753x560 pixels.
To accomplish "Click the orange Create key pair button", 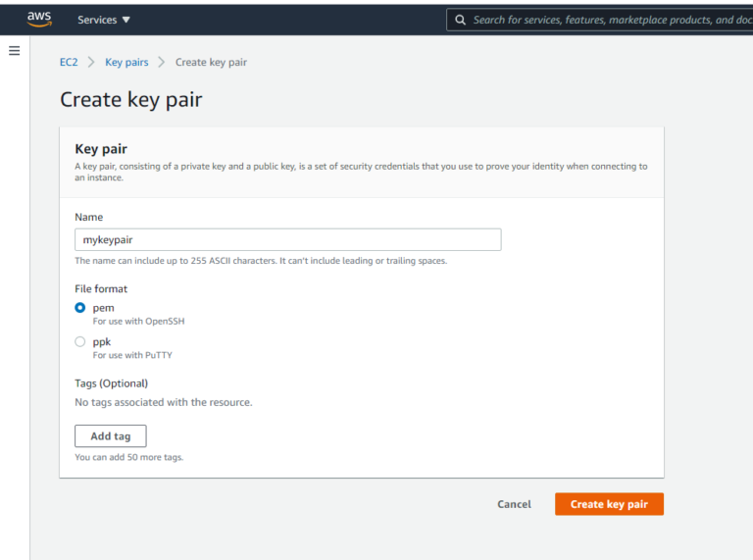I will pos(609,504).
